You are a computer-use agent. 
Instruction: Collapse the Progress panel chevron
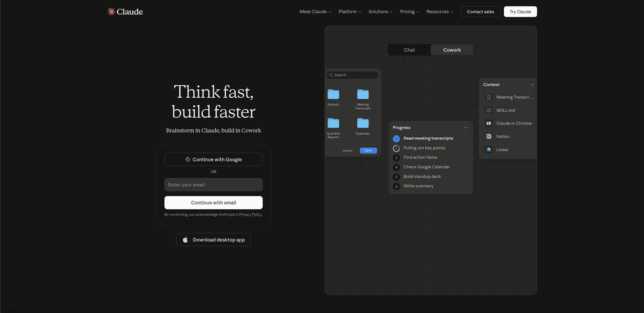point(466,128)
